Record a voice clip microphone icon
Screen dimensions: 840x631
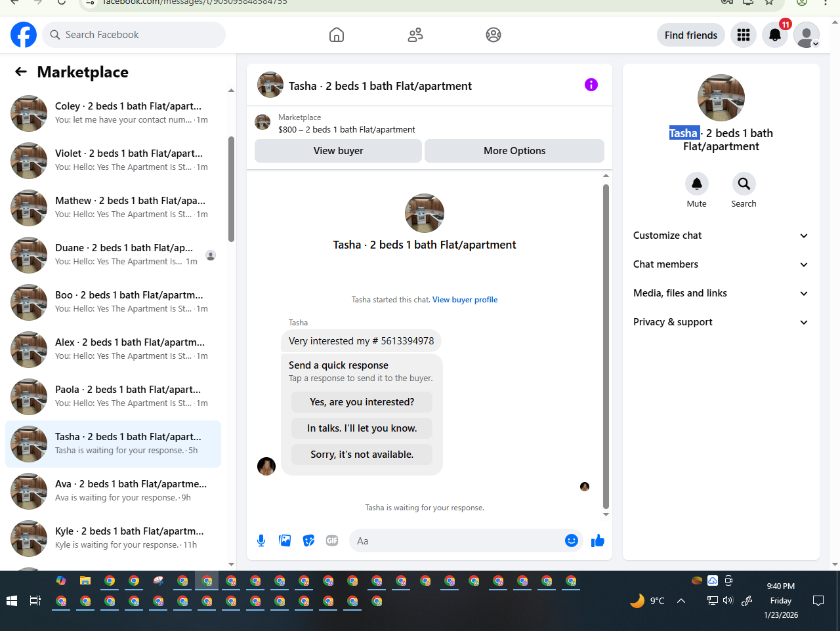(261, 540)
